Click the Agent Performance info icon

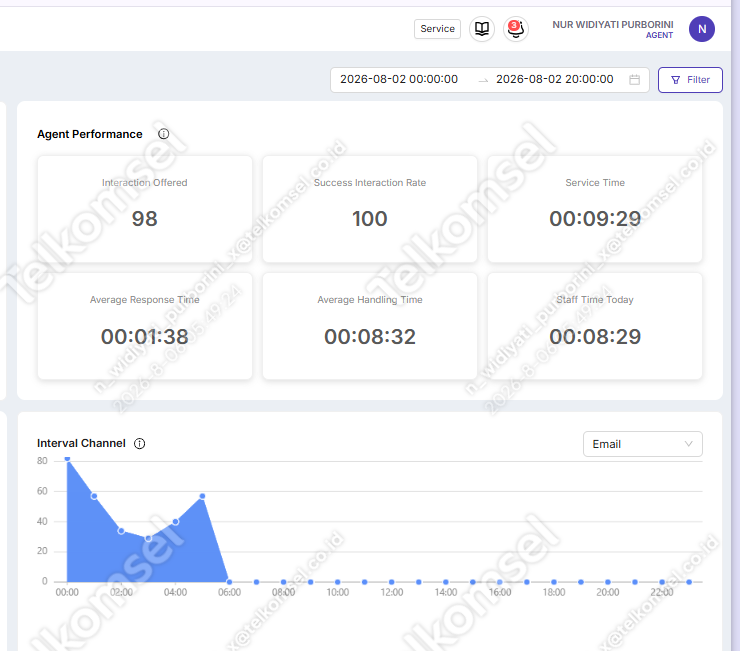(x=163, y=134)
